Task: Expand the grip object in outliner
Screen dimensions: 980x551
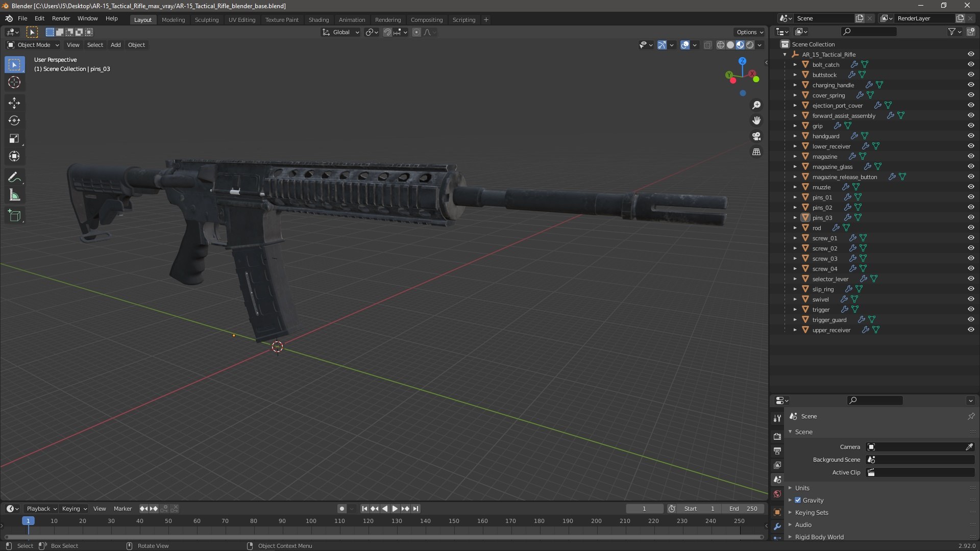Action: (795, 126)
